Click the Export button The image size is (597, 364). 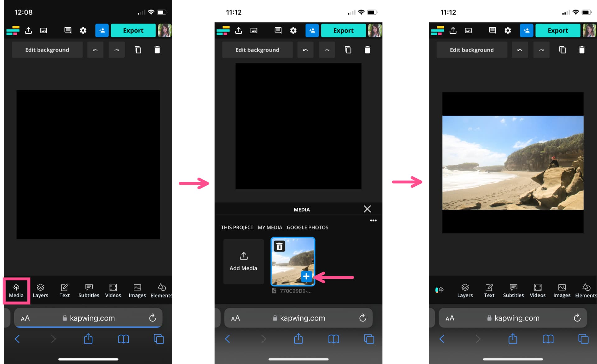point(133,30)
